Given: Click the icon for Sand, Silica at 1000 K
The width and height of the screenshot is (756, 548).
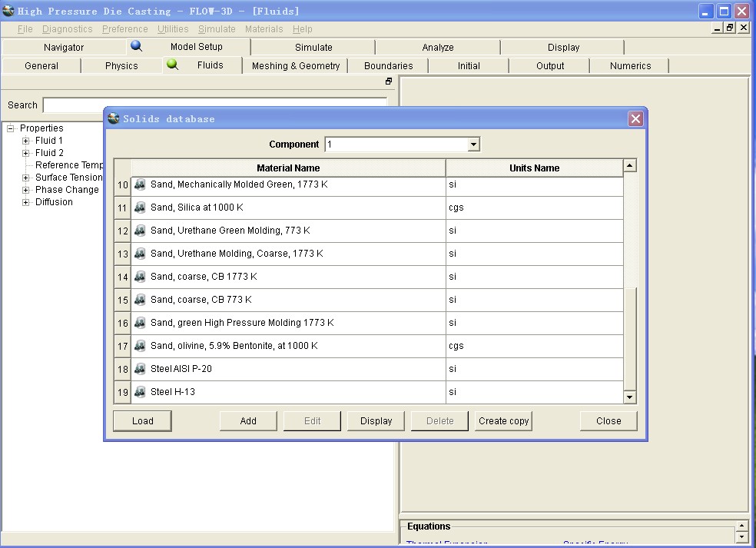Looking at the screenshot, I should (x=140, y=208).
